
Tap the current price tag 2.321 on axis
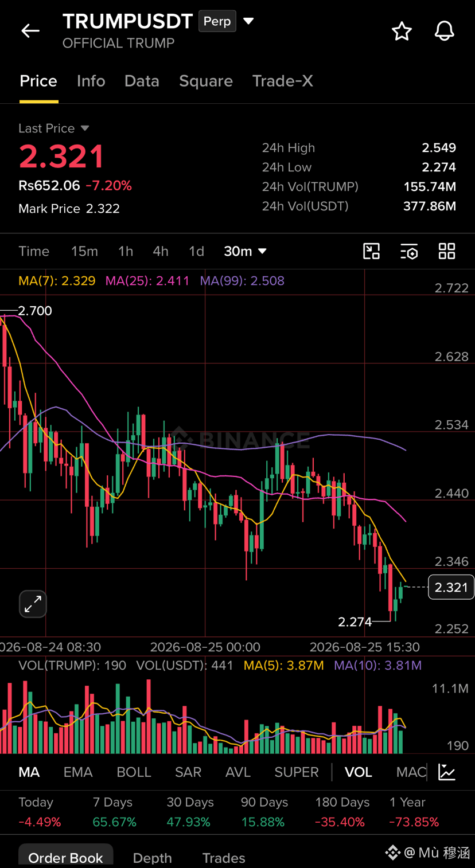coord(451,587)
